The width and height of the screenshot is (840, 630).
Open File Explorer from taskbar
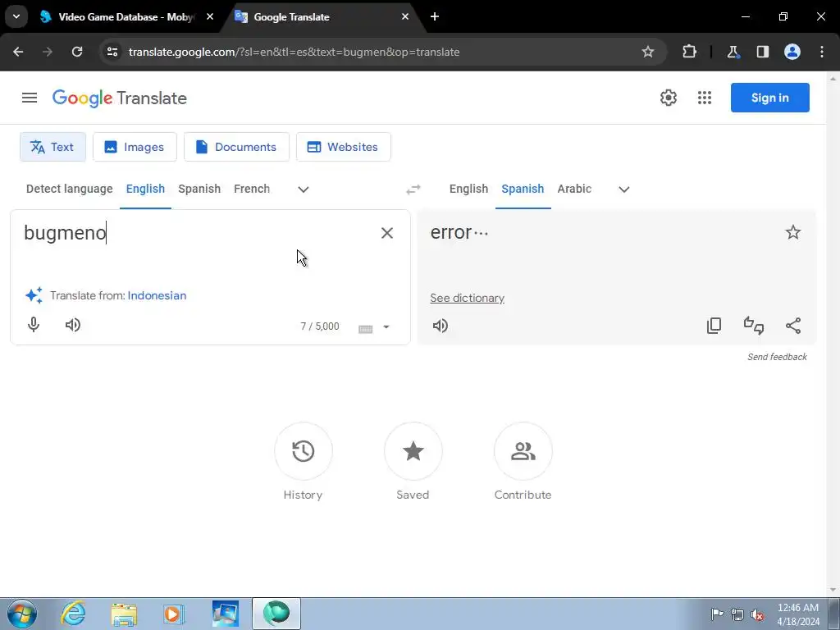point(124,614)
